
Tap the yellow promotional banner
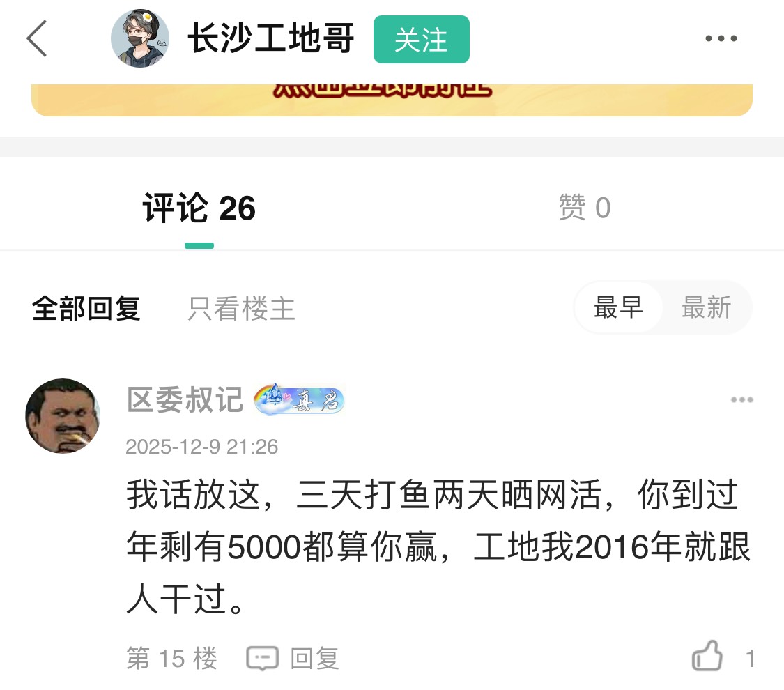[x=392, y=100]
